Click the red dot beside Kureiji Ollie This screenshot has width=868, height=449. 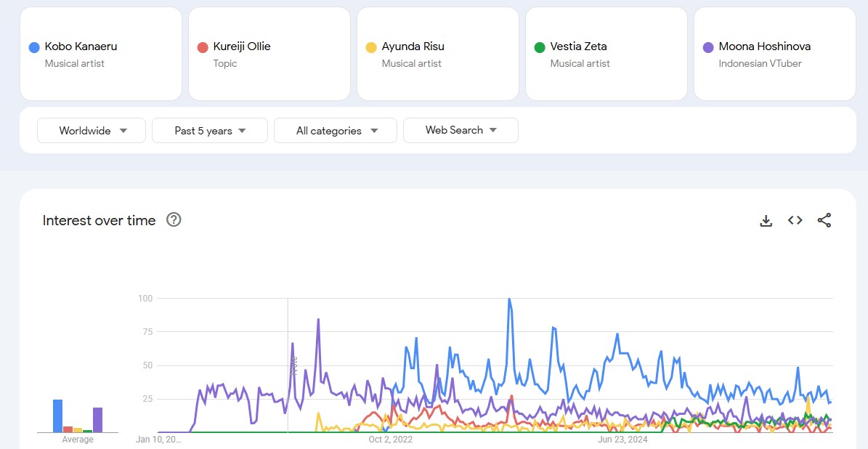[203, 47]
